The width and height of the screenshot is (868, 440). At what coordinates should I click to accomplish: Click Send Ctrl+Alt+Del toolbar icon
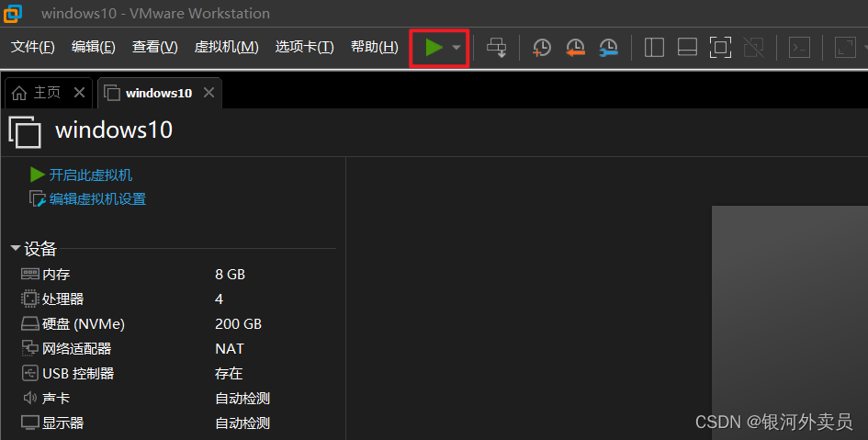click(496, 48)
